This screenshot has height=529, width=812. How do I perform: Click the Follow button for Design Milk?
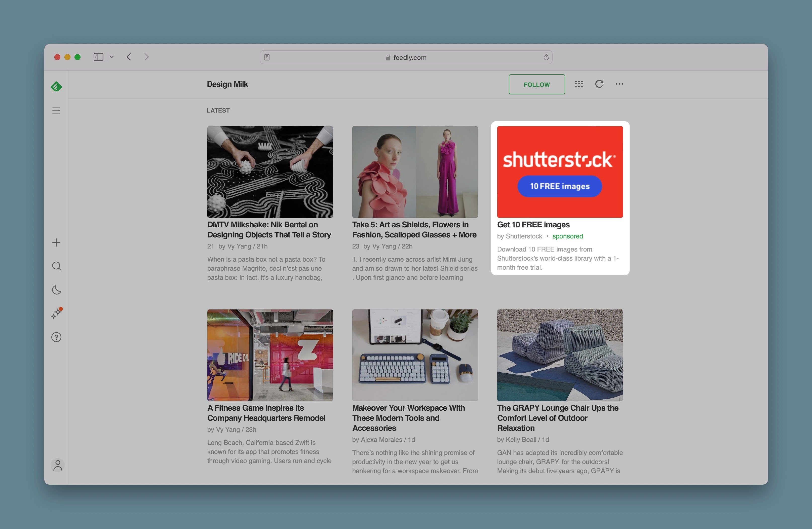coord(536,84)
